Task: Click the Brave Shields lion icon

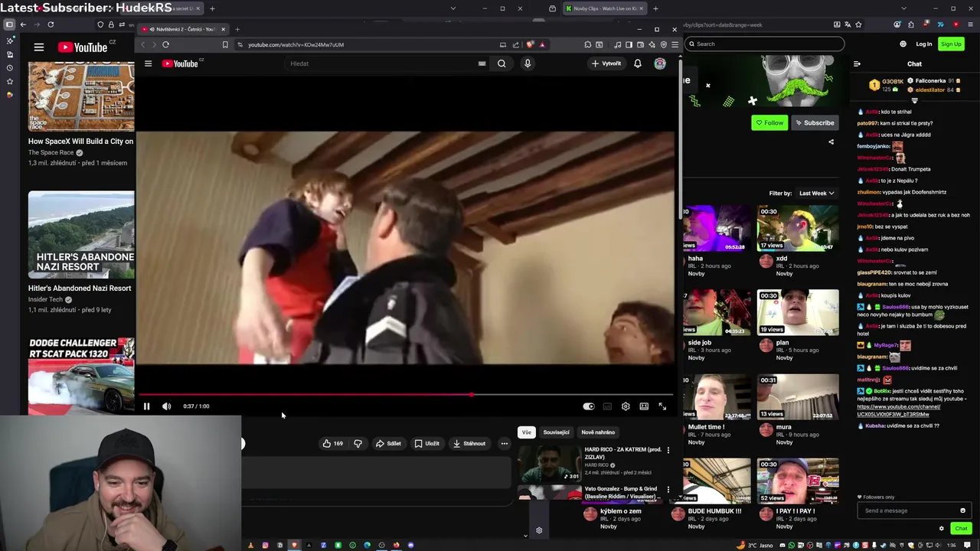Action: pos(529,44)
